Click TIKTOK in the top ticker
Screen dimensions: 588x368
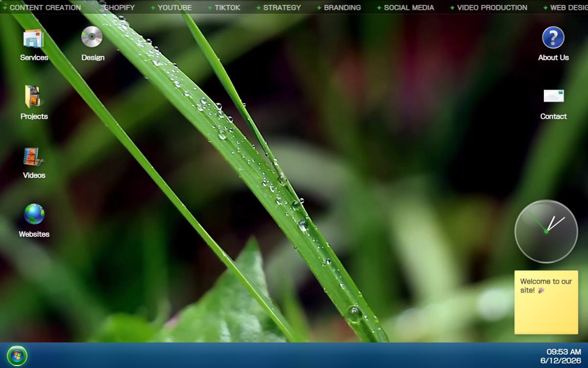[227, 7]
